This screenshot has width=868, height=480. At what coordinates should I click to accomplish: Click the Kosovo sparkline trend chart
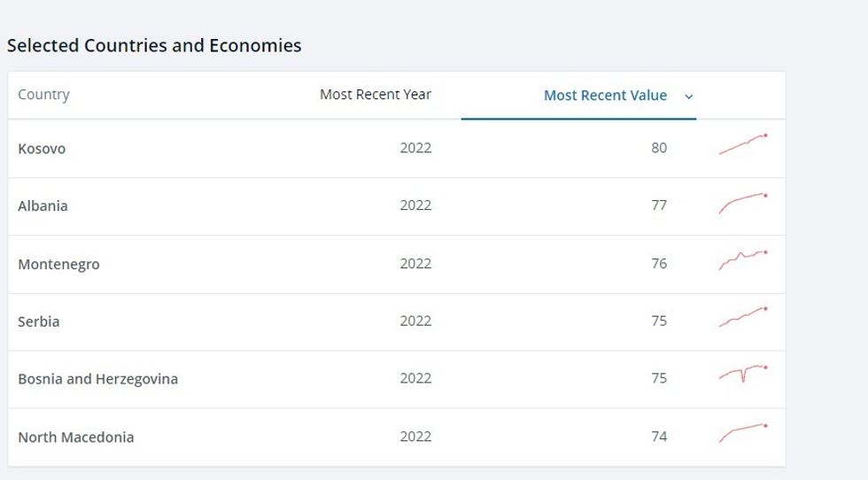point(743,145)
